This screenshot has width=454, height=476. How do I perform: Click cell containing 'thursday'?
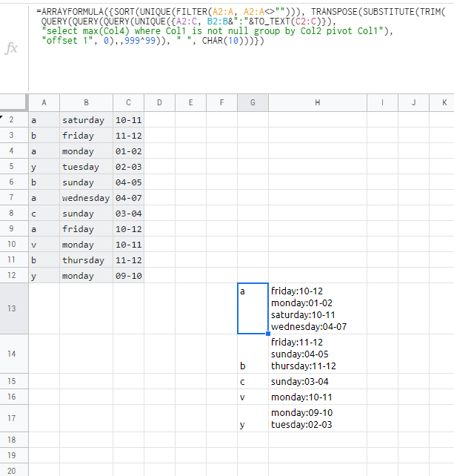tap(87, 260)
